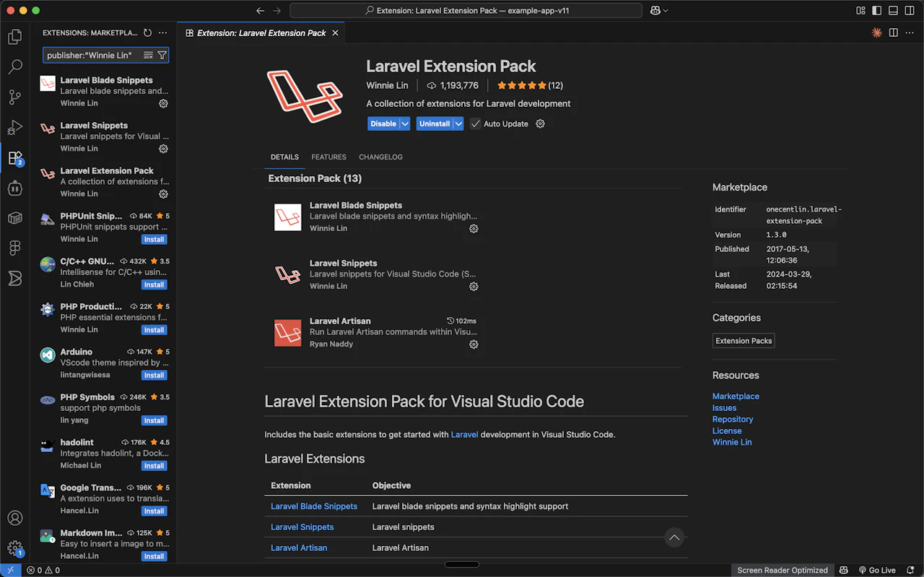Expand the Uninstall button dropdown arrow

tap(458, 124)
